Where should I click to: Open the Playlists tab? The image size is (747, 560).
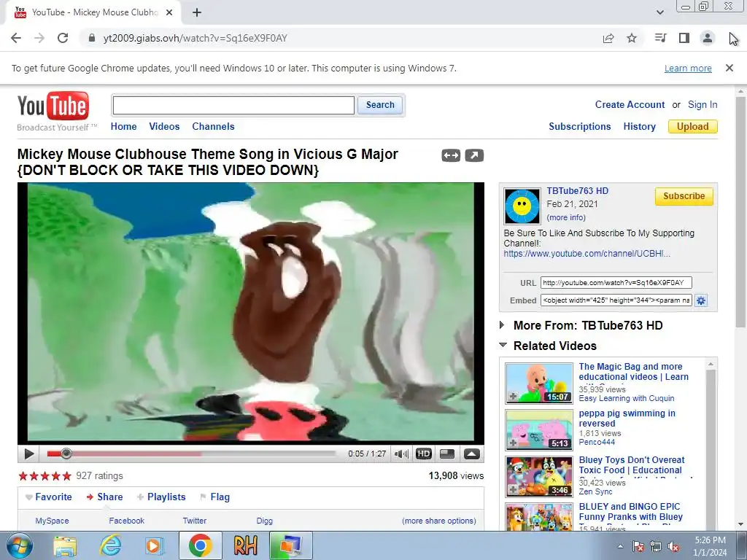point(161,497)
